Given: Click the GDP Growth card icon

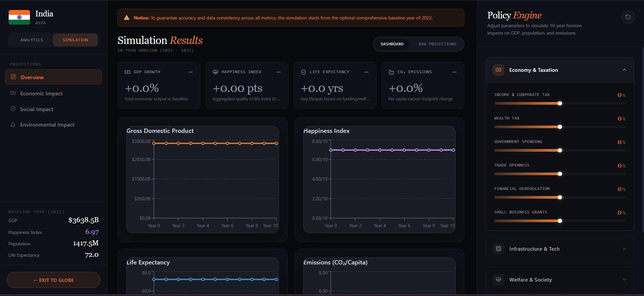Looking at the screenshot, I should coord(128,72).
